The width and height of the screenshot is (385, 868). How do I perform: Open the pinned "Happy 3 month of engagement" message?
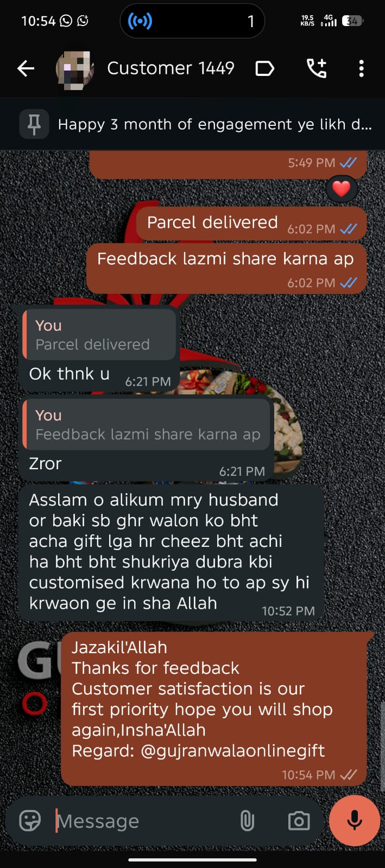click(x=214, y=124)
